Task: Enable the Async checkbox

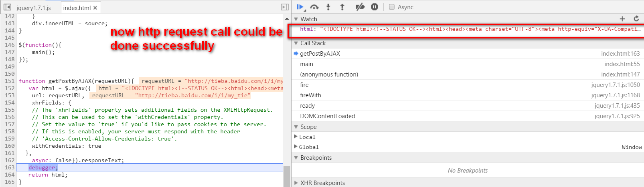Action: tap(392, 7)
